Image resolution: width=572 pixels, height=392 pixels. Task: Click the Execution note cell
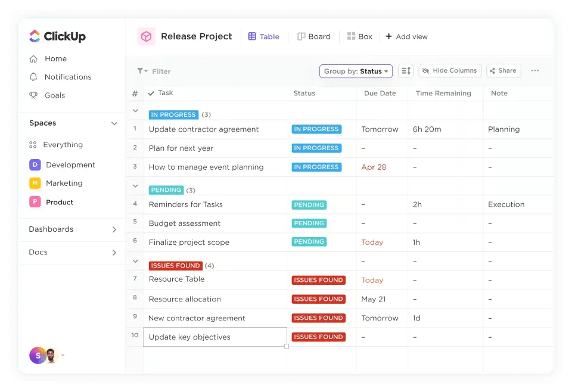coord(506,204)
